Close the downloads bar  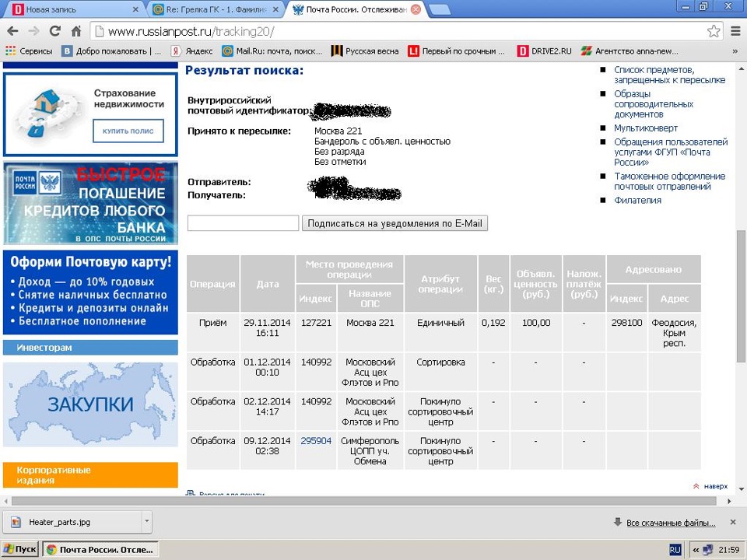point(733,523)
